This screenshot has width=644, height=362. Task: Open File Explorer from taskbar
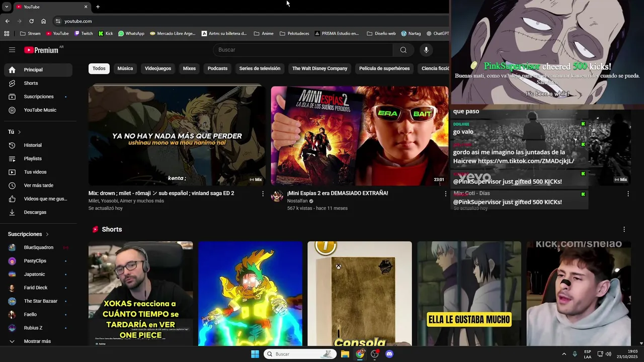[x=345, y=354]
